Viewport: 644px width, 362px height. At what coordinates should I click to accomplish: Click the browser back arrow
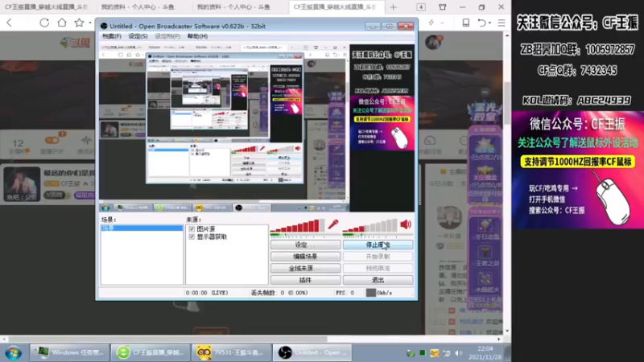[10, 23]
